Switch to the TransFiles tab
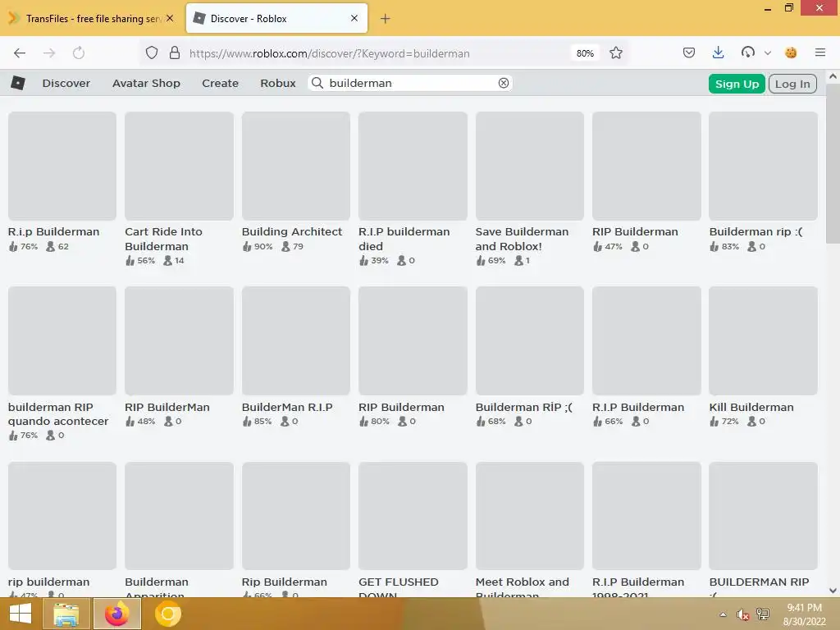 click(91, 18)
